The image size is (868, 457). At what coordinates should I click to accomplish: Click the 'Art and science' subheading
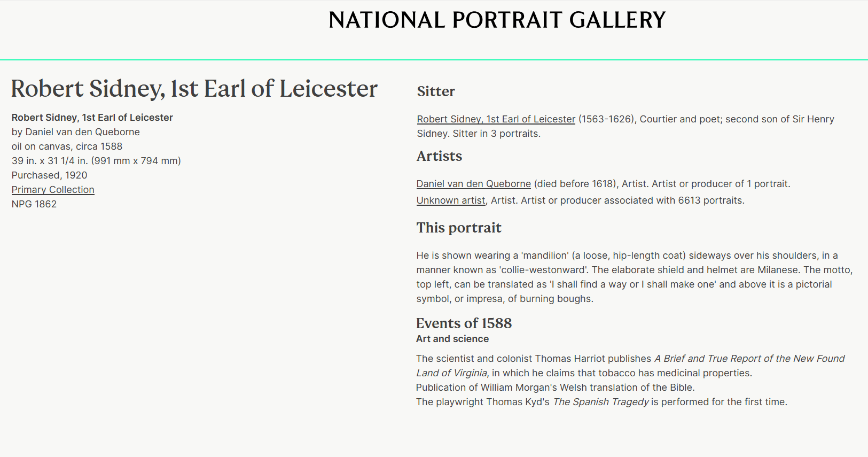[452, 339]
